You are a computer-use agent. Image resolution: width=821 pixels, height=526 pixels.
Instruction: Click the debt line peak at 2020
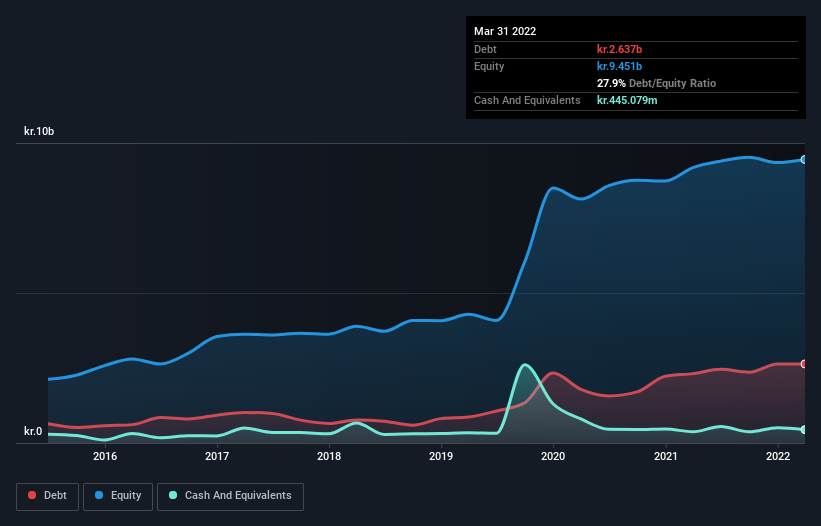[x=554, y=373]
